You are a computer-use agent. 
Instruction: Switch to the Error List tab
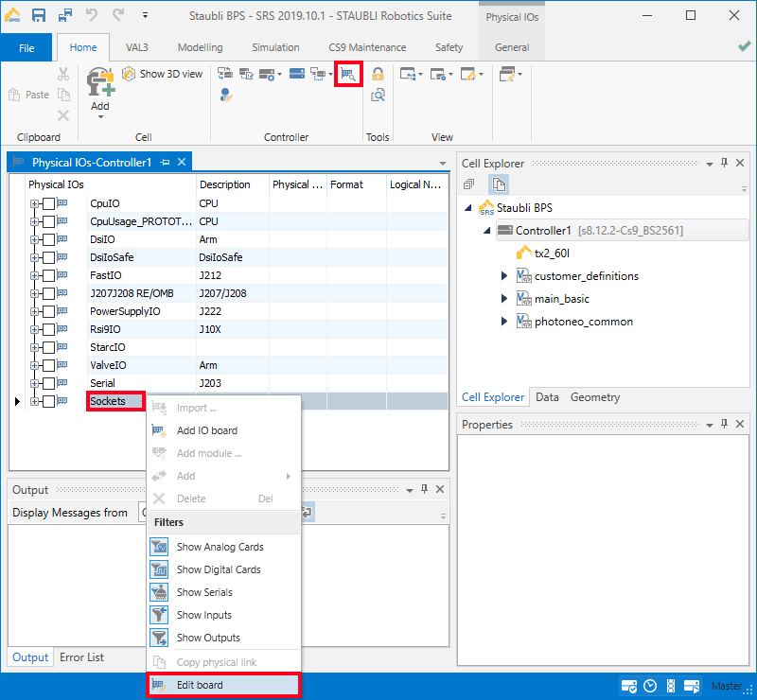point(81,657)
